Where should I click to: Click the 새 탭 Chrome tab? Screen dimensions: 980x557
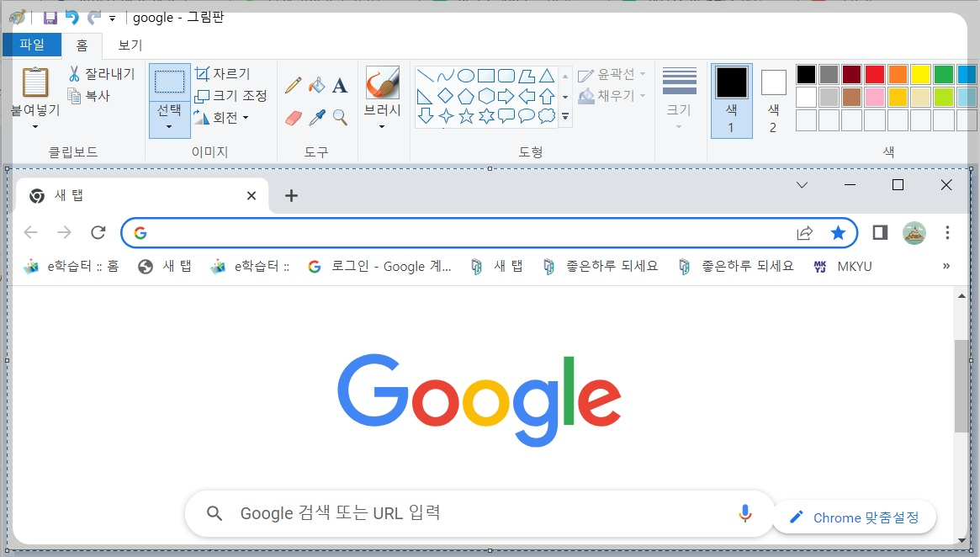coord(142,196)
